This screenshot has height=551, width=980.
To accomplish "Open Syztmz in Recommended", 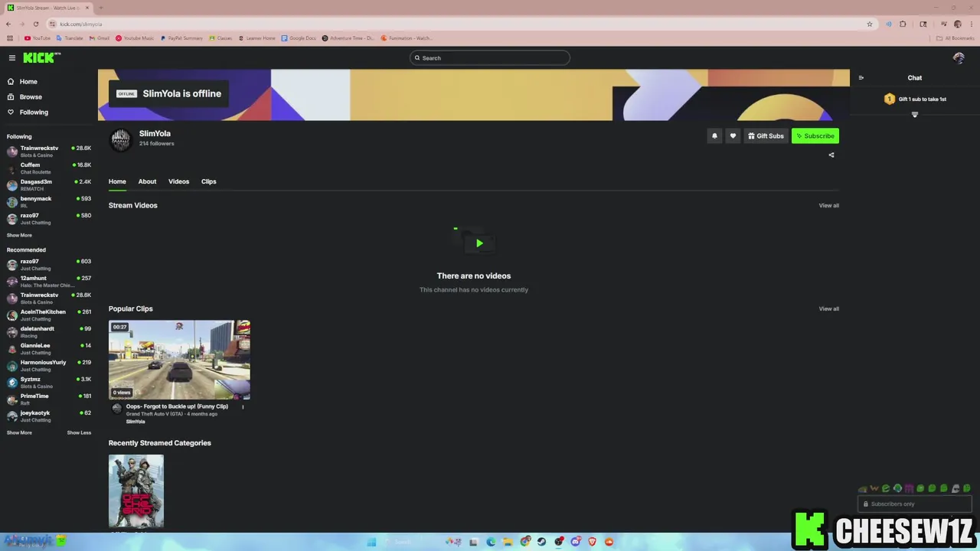I will [48, 382].
